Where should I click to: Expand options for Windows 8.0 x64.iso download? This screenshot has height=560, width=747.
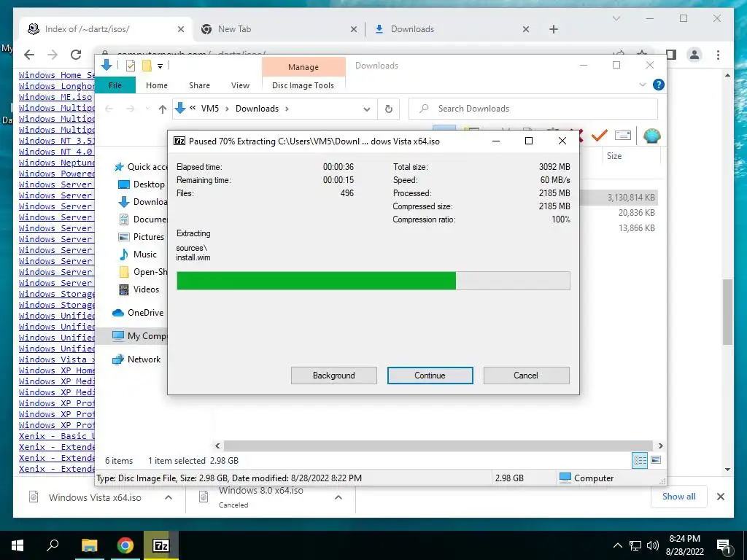tap(338, 497)
